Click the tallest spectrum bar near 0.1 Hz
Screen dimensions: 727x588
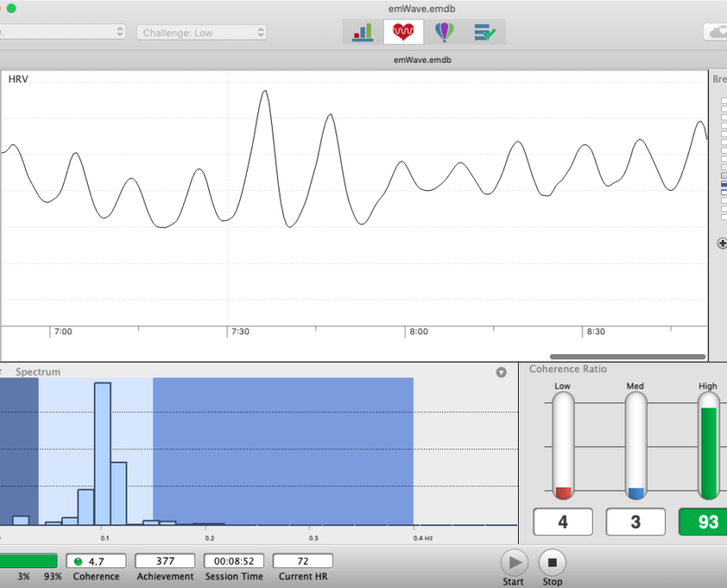(x=102, y=454)
